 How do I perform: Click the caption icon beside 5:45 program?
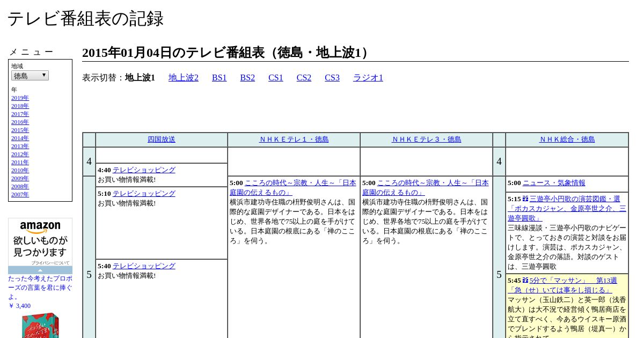coord(525,280)
